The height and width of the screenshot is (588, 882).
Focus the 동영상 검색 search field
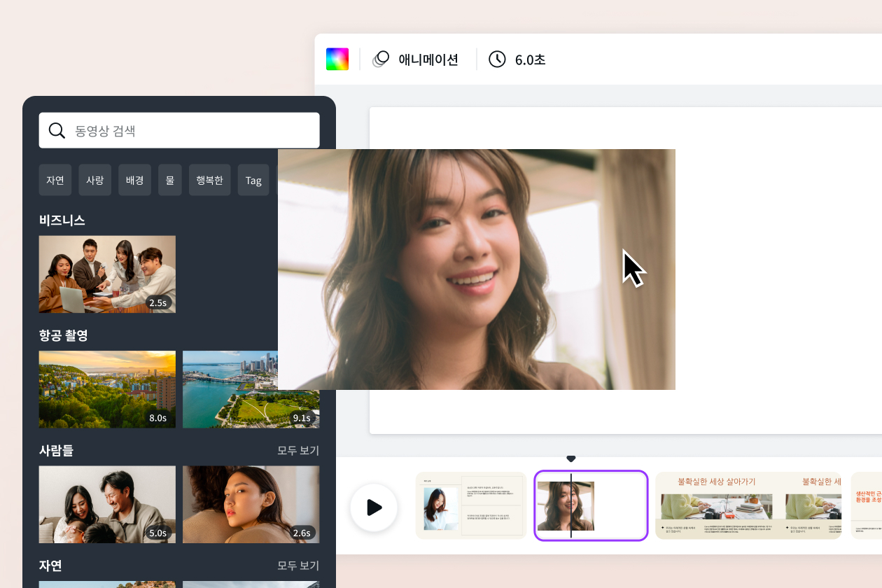(189, 130)
